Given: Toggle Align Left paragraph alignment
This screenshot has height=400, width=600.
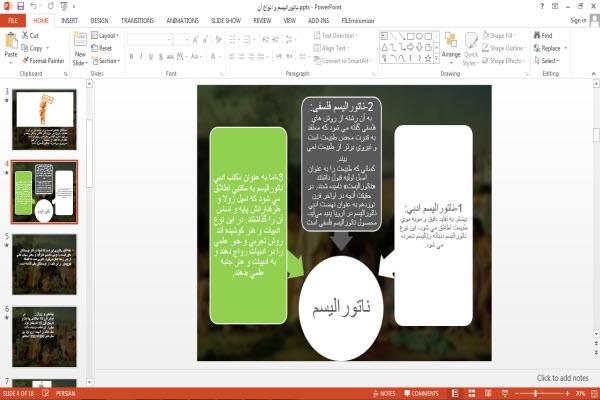Looking at the screenshot, I should coord(232,57).
